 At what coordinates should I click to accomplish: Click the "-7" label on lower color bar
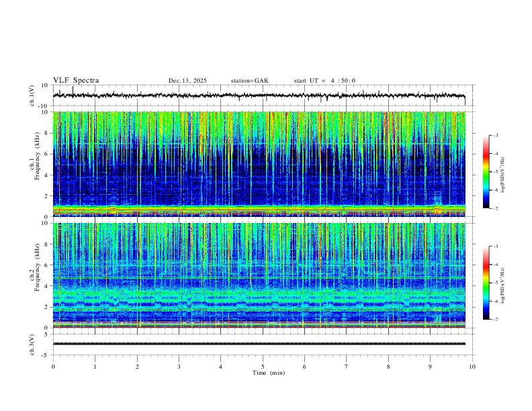496,320
